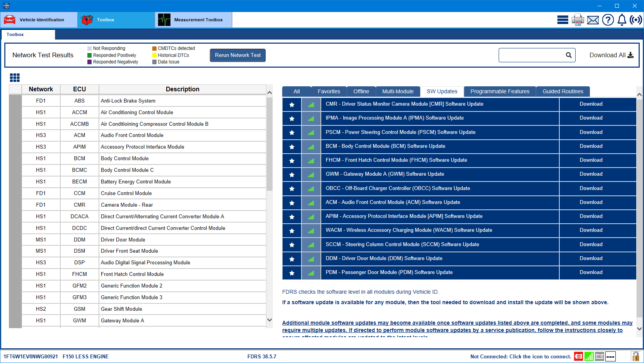Toggle the favorite star for GWM update
Image resolution: width=644 pixels, height=363 pixels.
pyautogui.click(x=292, y=174)
